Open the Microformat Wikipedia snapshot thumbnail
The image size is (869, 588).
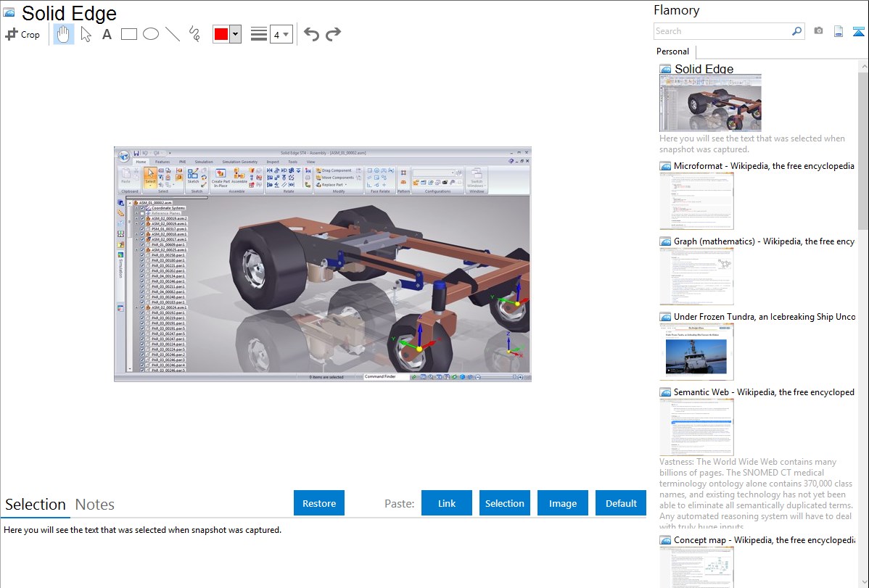coord(696,201)
